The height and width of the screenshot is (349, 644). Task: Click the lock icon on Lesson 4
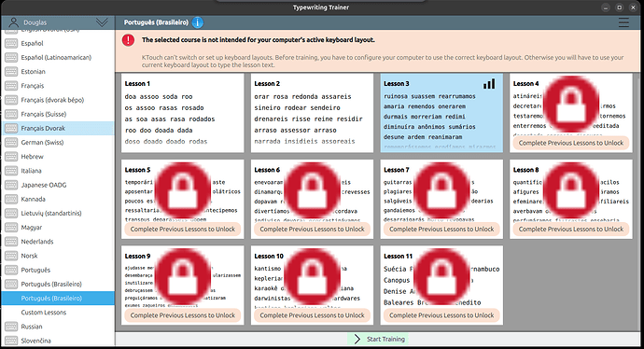(x=571, y=105)
